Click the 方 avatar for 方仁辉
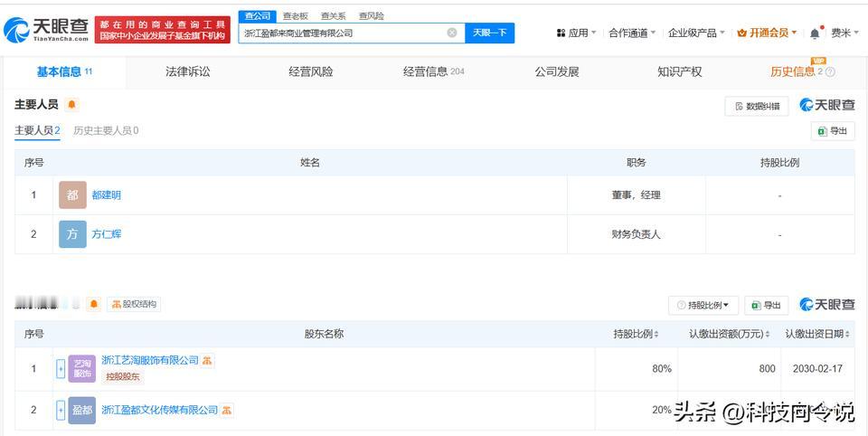The width and height of the screenshot is (868, 436). [x=72, y=234]
